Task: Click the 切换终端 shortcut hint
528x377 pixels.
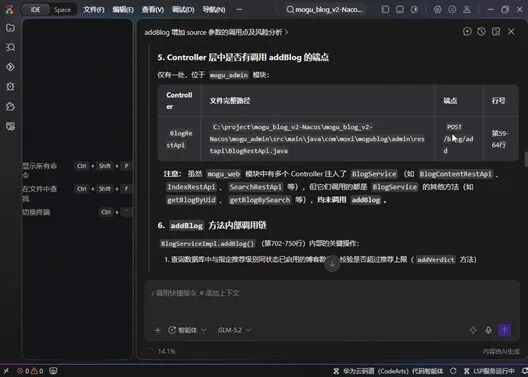Action: point(77,212)
